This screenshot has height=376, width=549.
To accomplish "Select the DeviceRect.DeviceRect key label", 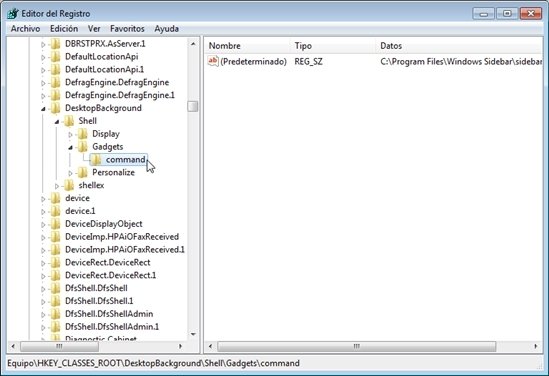I will 107,263.
